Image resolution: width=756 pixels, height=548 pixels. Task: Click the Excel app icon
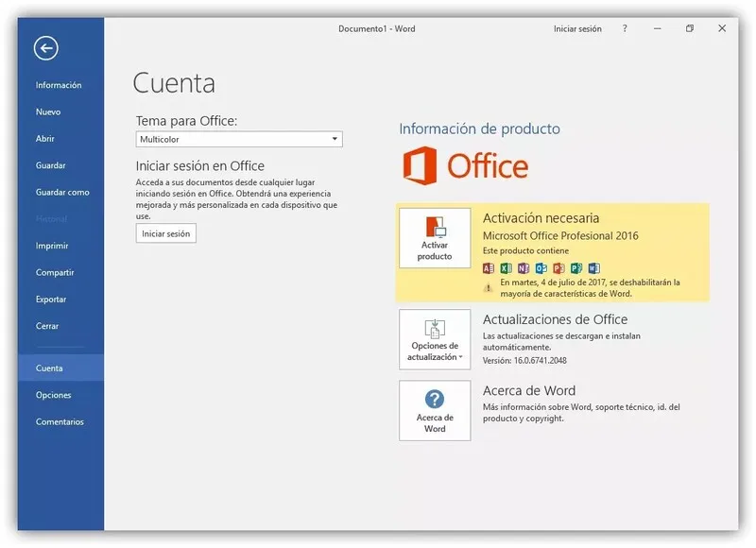tap(506, 268)
